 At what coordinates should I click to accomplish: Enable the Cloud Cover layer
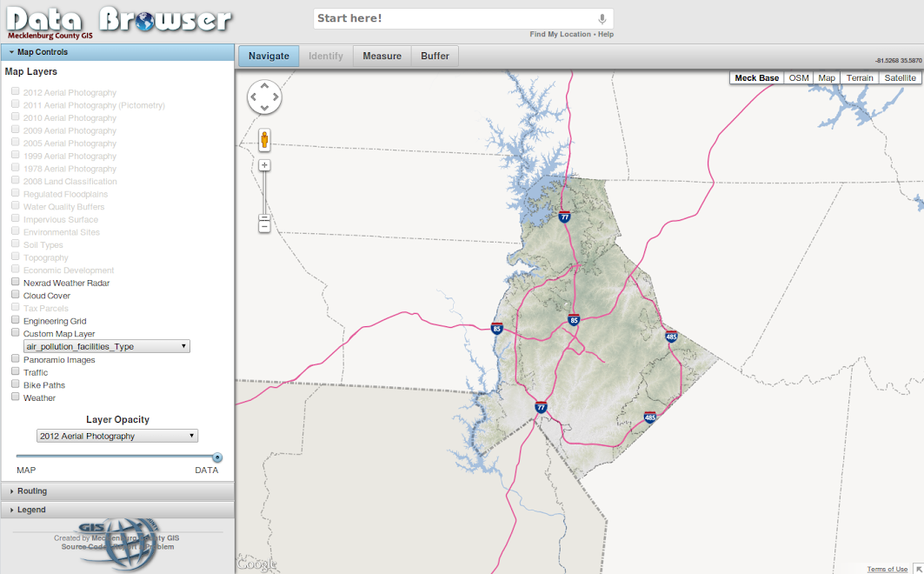[x=16, y=295]
